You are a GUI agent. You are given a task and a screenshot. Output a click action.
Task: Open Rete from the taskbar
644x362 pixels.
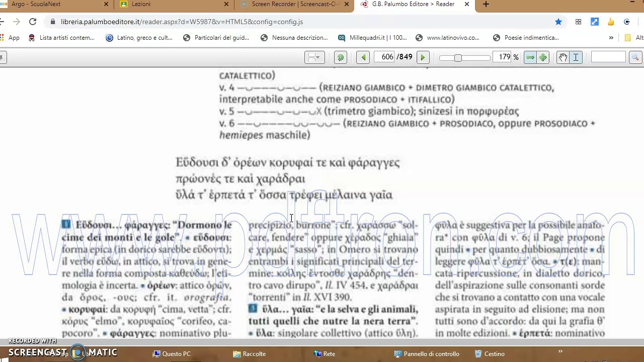(325, 354)
